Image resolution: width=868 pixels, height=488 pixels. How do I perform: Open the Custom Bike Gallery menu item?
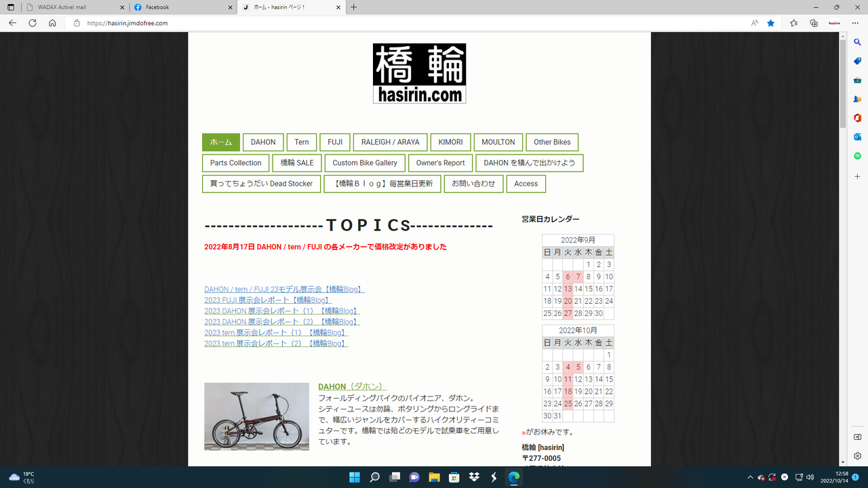pos(365,163)
